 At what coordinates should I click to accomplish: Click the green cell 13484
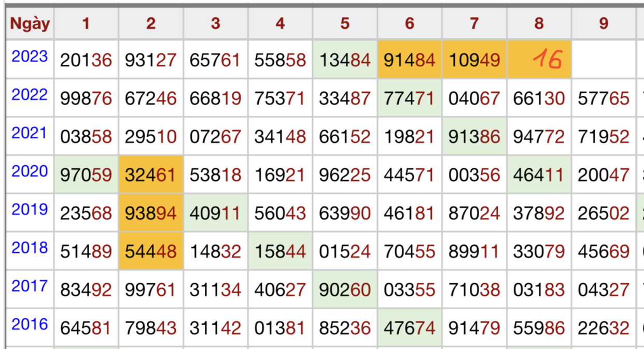click(x=345, y=60)
